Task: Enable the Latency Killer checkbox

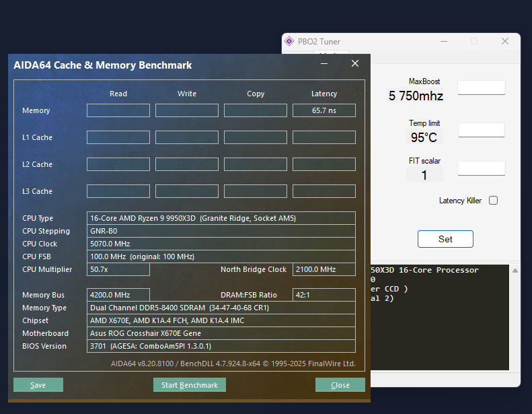Action: [493, 201]
